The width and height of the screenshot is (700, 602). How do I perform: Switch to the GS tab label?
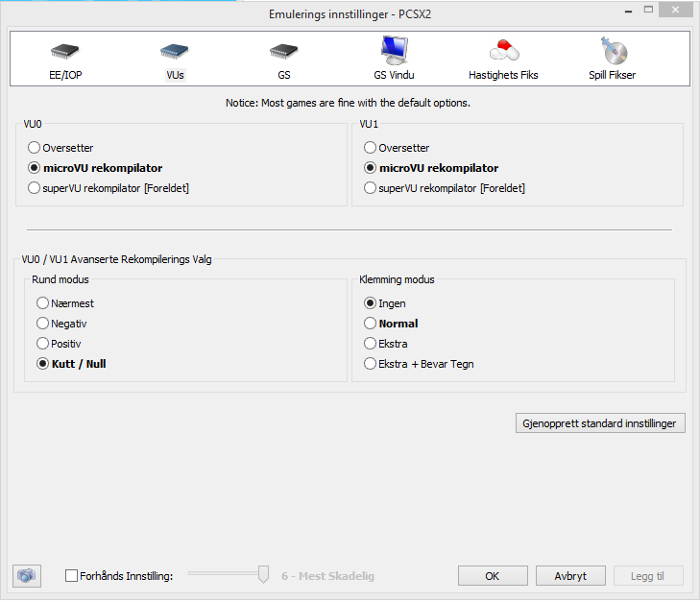pos(284,75)
